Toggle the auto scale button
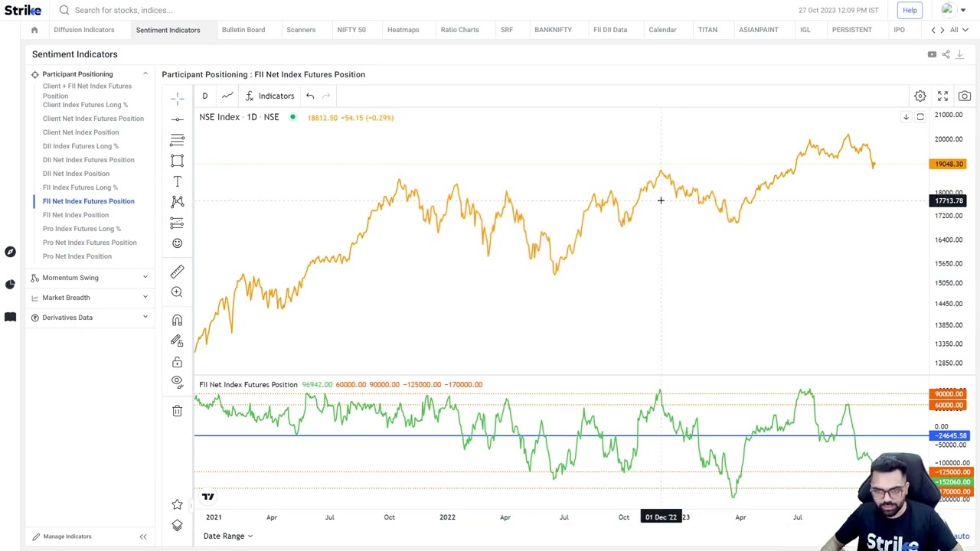This screenshot has width=980, height=551. tap(961, 536)
